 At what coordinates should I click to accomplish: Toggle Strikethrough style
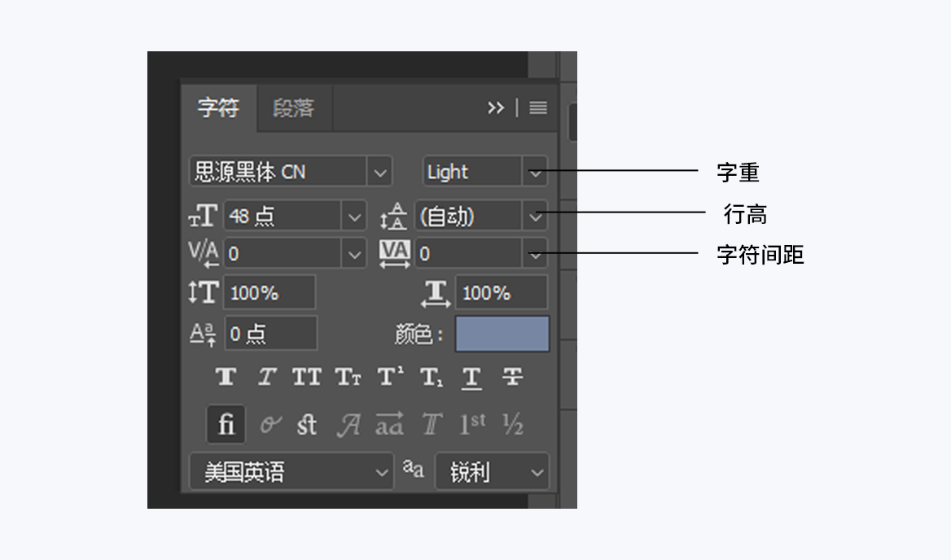(512, 377)
